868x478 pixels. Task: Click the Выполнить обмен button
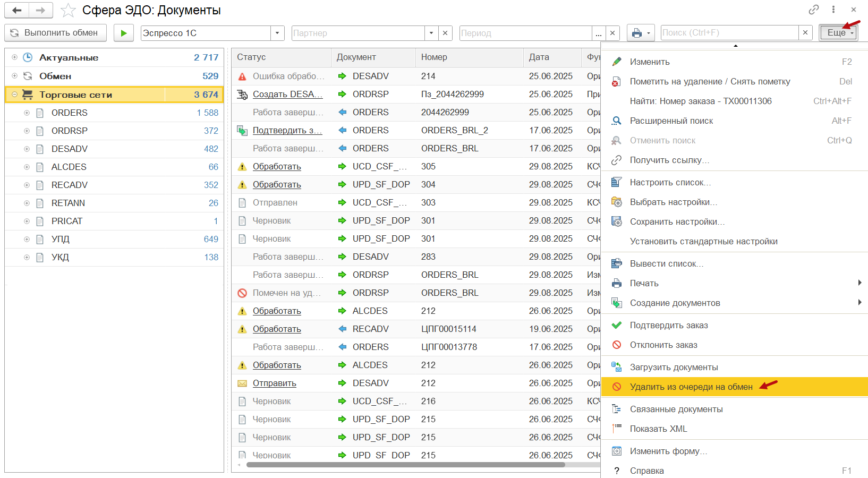click(55, 33)
